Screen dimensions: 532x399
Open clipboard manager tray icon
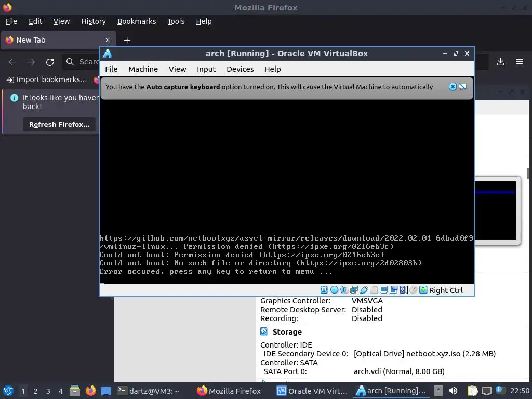coord(472,391)
